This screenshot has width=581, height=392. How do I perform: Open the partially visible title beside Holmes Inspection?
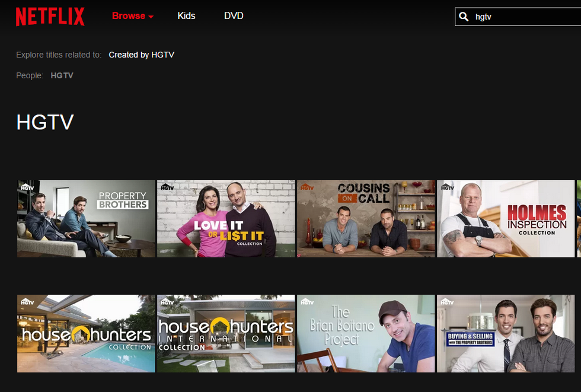coord(579,219)
